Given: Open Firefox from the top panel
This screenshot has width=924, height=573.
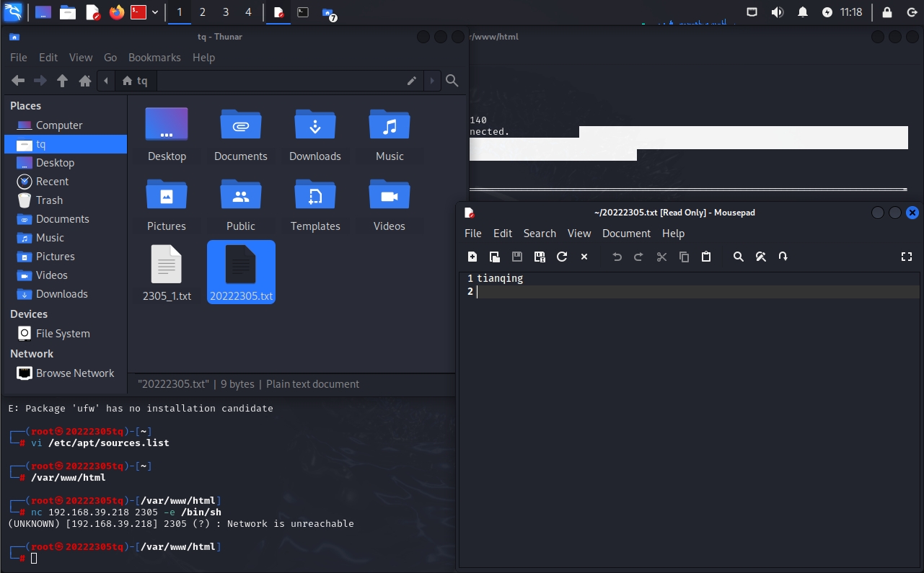Looking at the screenshot, I should [x=117, y=12].
